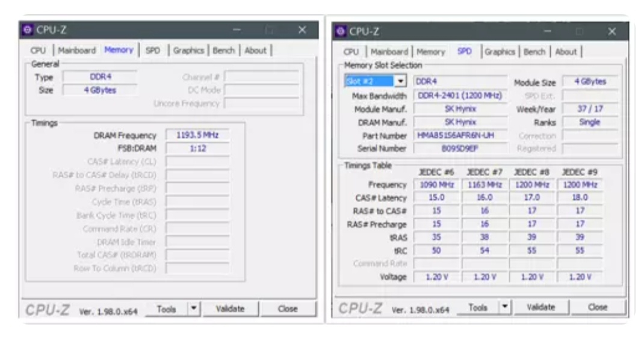Viewport: 644px width, 344px height.
Task: Click JEDEC #7 tRC value 54
Action: (x=485, y=250)
